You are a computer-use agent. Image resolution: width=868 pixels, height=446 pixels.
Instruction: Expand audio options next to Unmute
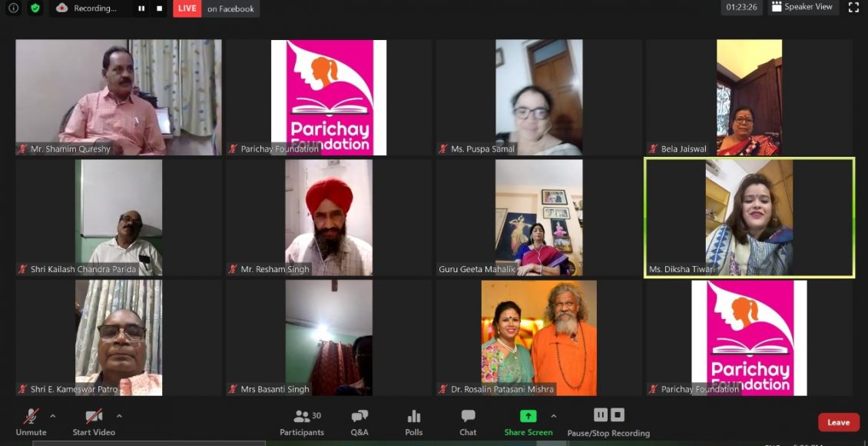[x=53, y=416]
